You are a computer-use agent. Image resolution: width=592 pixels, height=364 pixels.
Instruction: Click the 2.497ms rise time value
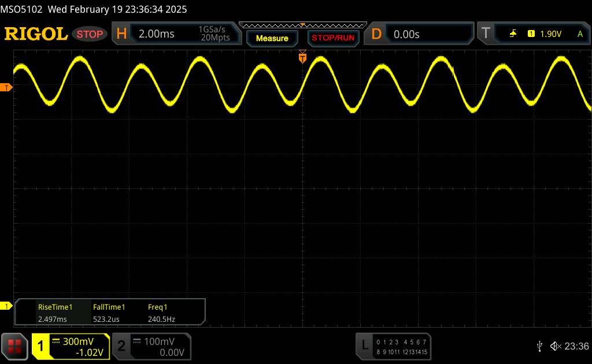coord(53,319)
